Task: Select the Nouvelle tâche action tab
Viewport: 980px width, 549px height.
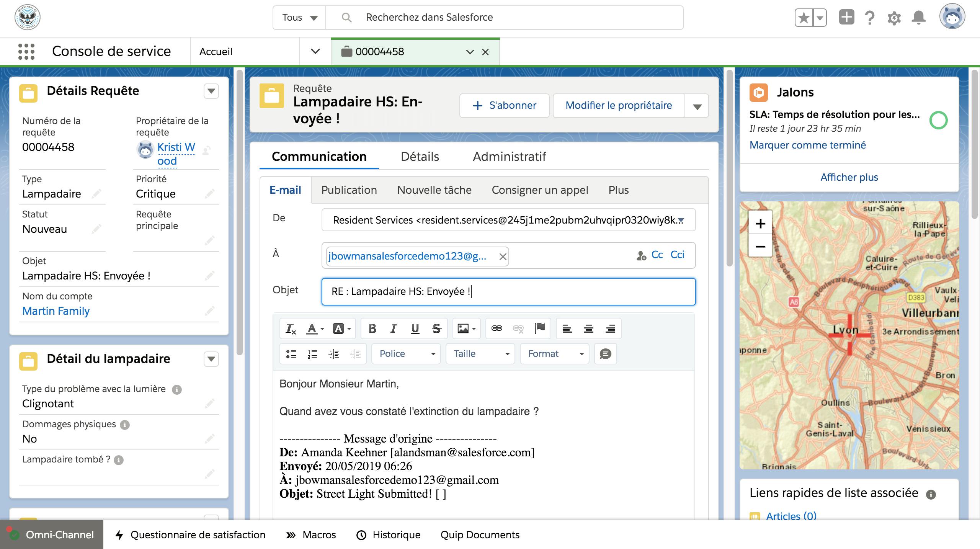Action: click(434, 190)
